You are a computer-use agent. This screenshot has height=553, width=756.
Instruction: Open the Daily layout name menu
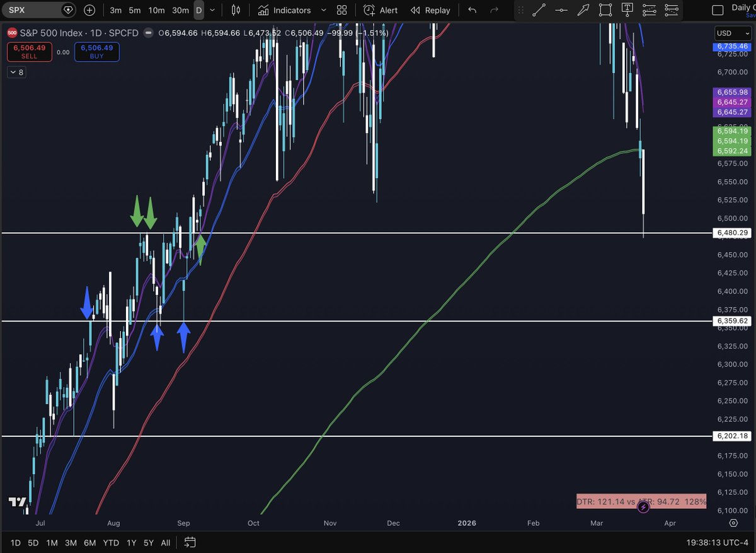743,9
